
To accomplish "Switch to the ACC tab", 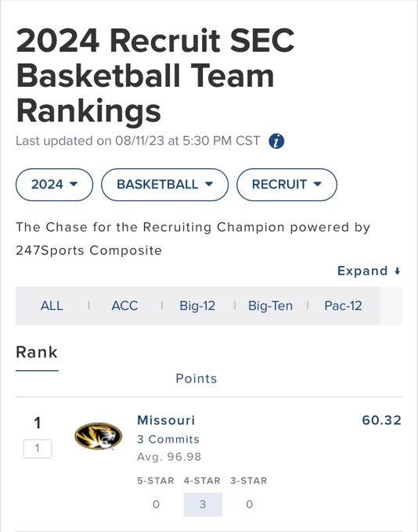I will (124, 306).
